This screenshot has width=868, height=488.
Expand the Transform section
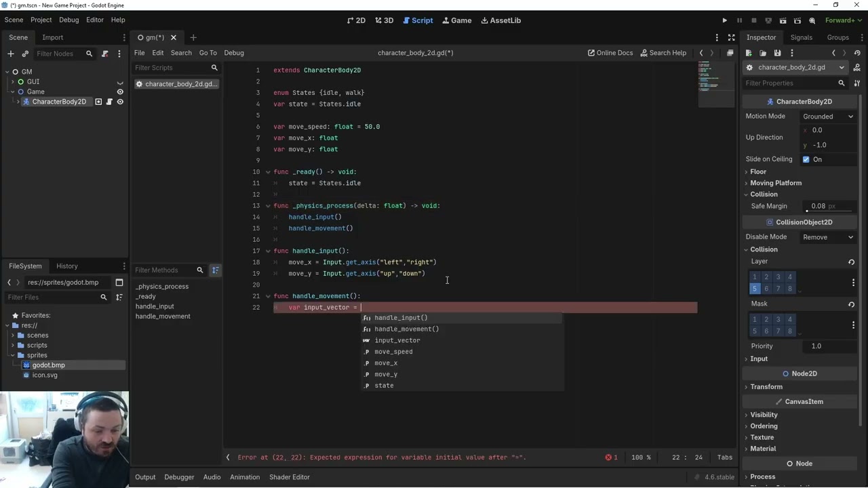(x=766, y=387)
